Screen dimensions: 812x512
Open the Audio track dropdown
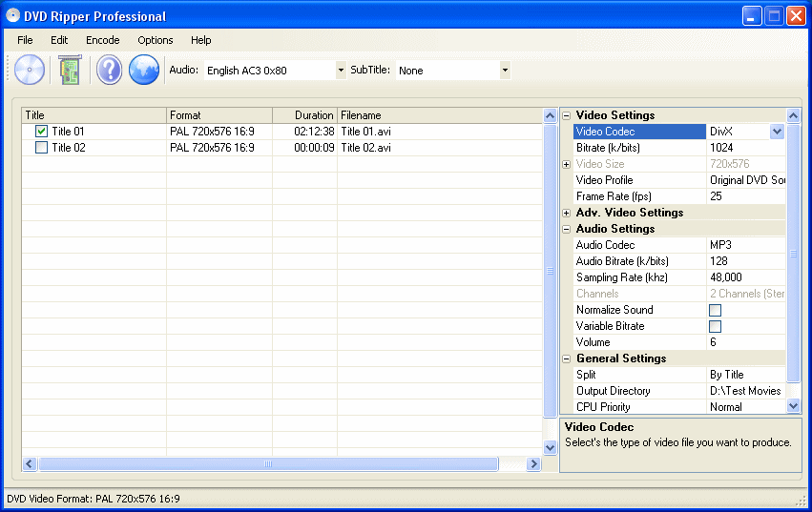point(341,71)
